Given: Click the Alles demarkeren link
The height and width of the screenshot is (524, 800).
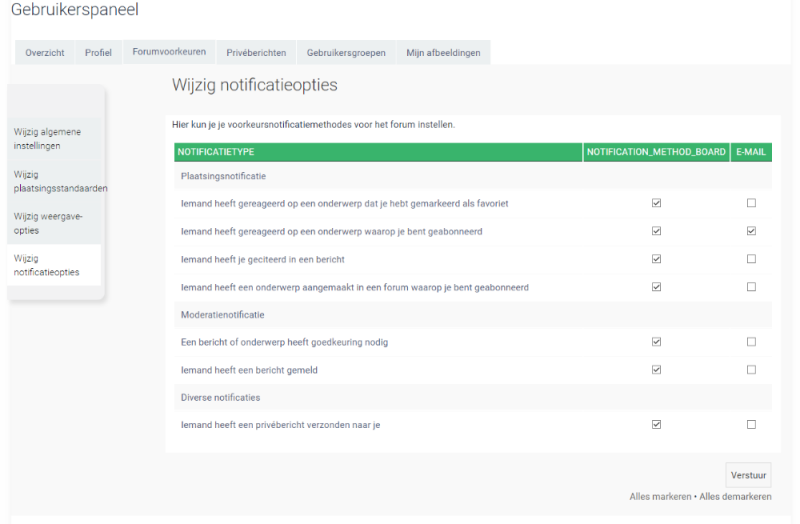Looking at the screenshot, I should [736, 497].
